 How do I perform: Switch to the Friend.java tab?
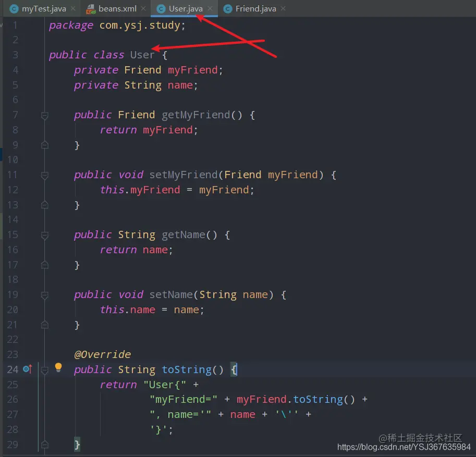(255, 9)
